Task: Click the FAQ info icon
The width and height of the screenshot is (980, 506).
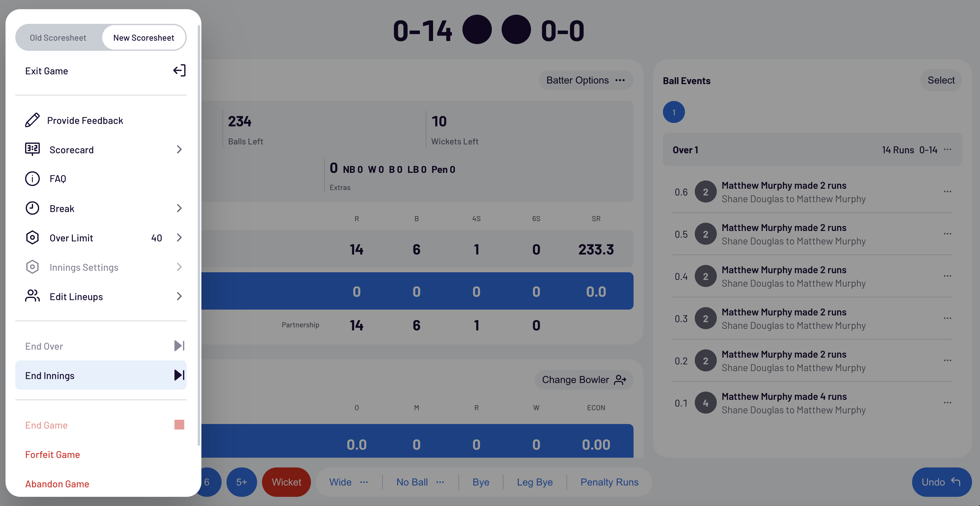Action: [32, 179]
